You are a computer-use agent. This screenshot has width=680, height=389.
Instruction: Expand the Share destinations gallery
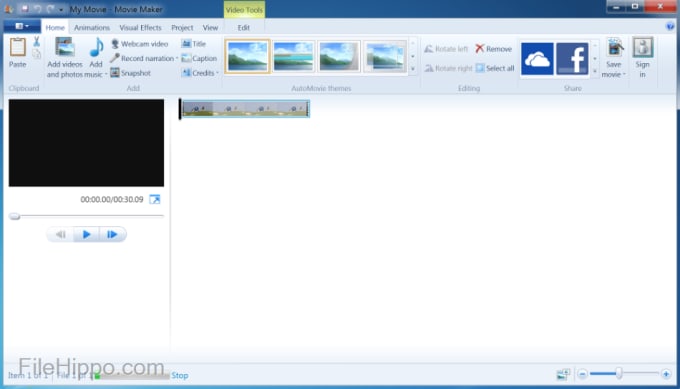pos(595,71)
